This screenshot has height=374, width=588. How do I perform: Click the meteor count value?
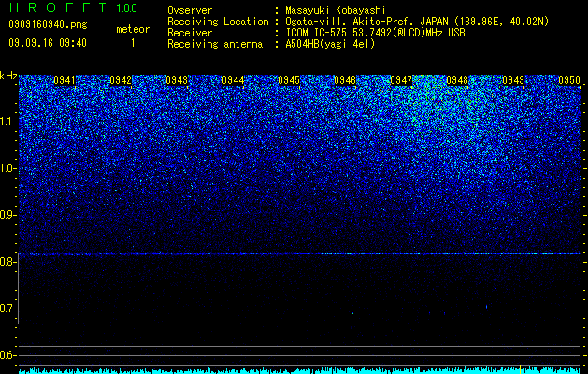coord(133,44)
